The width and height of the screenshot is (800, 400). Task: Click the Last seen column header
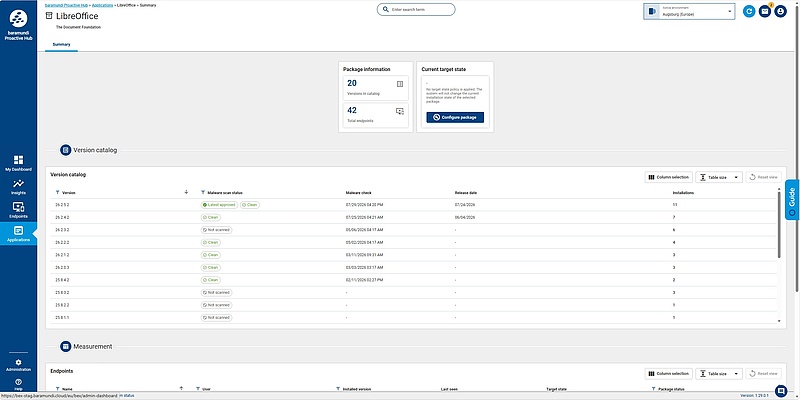(449, 389)
